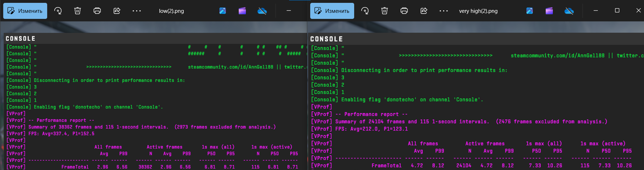Click Изменить button in low(2).png window

pos(25,11)
